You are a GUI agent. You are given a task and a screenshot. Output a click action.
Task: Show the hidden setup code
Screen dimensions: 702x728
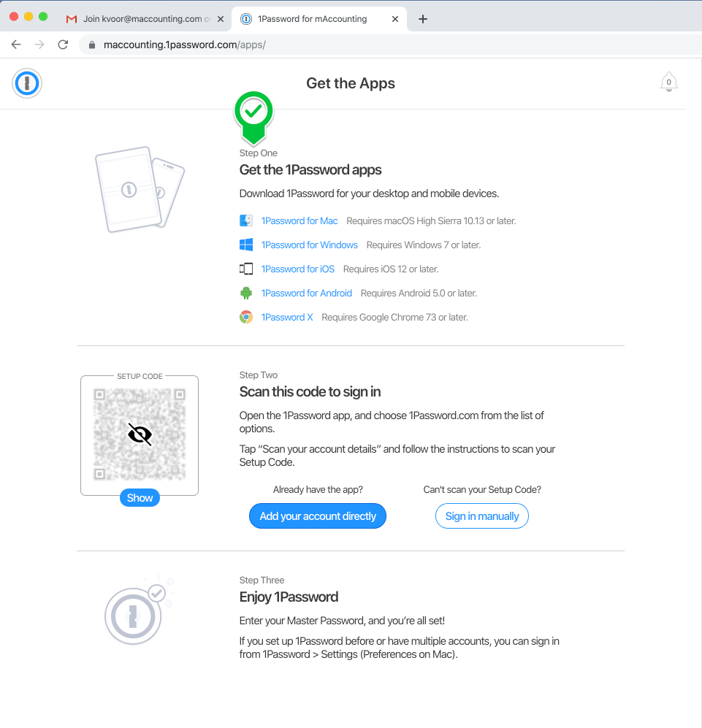pyautogui.click(x=140, y=498)
